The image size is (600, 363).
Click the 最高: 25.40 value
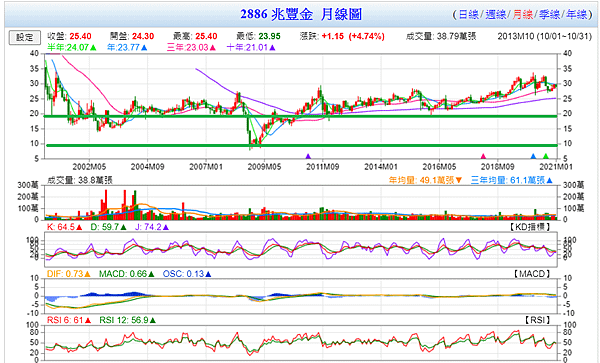pyautogui.click(x=195, y=36)
